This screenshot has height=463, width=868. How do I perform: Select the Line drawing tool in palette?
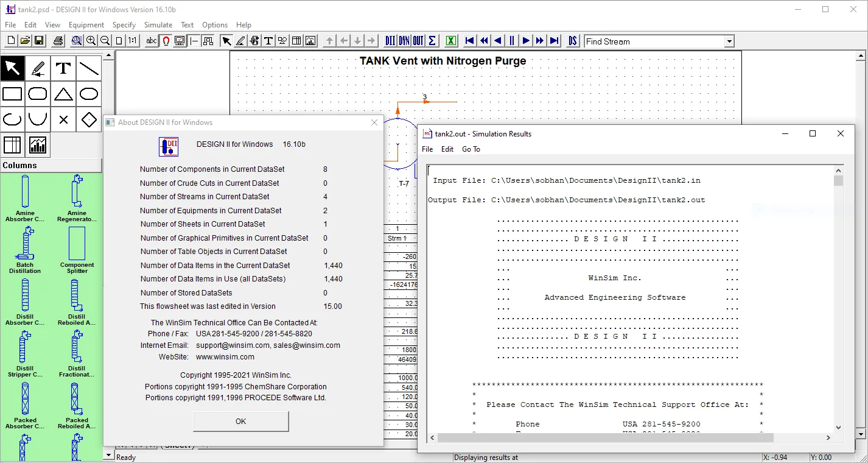point(89,68)
